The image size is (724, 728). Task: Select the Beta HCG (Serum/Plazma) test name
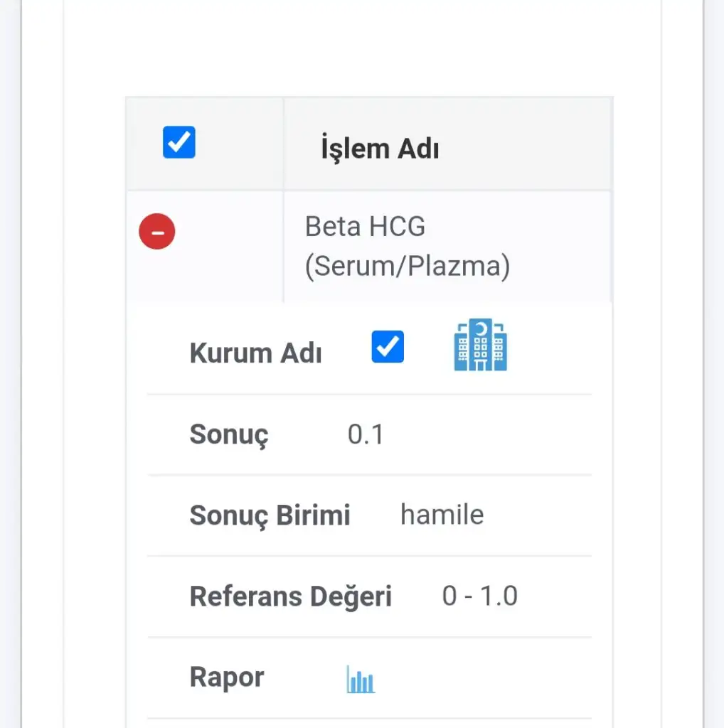point(408,246)
